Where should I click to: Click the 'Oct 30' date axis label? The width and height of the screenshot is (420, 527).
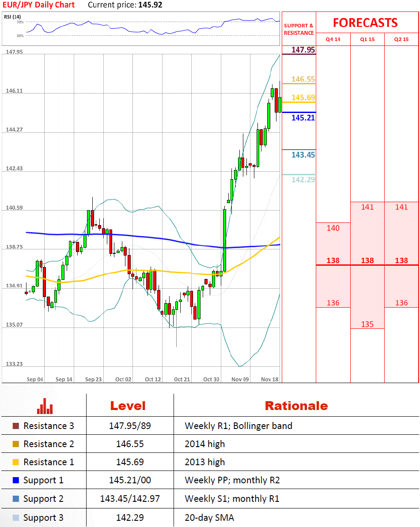(x=211, y=380)
